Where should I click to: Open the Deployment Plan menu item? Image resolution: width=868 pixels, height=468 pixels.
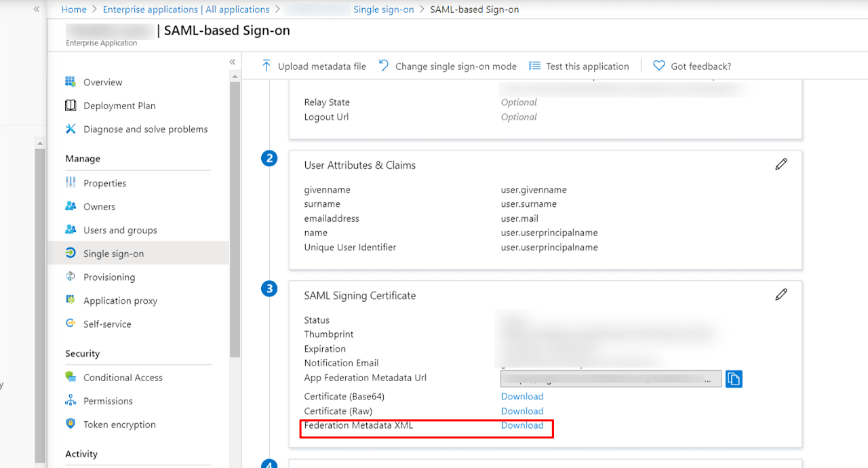pyautogui.click(x=119, y=106)
